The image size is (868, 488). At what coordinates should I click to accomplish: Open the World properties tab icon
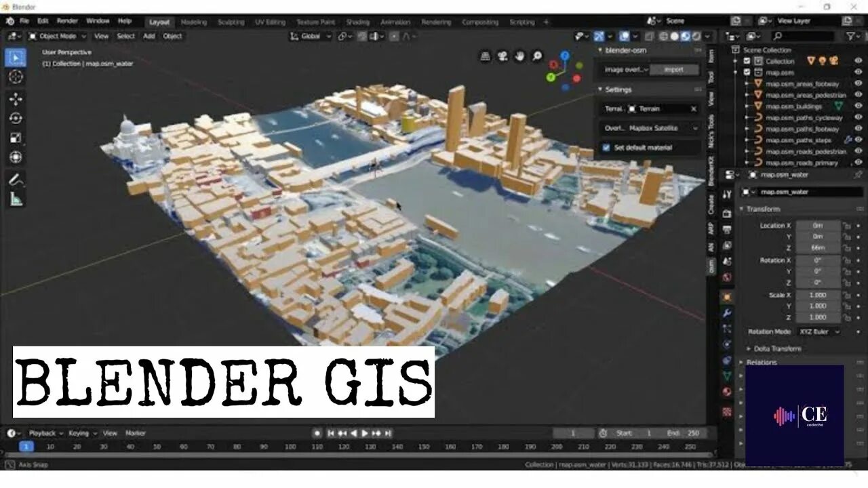727,278
